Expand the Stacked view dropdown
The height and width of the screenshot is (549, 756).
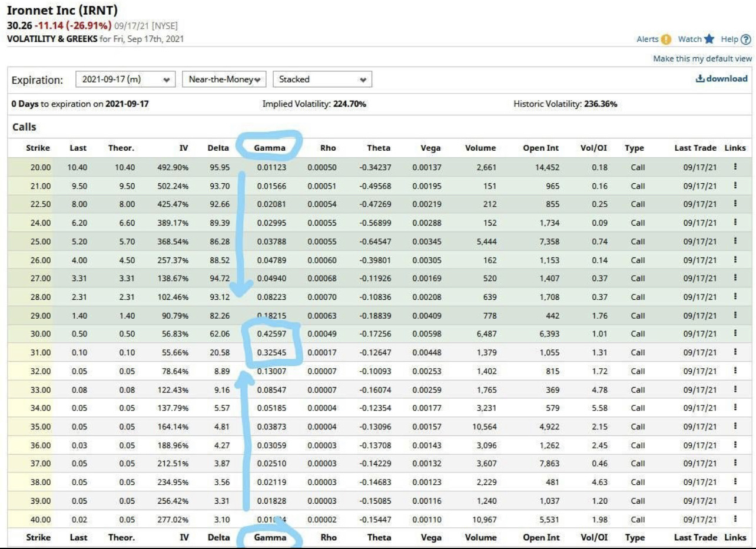tap(322, 79)
